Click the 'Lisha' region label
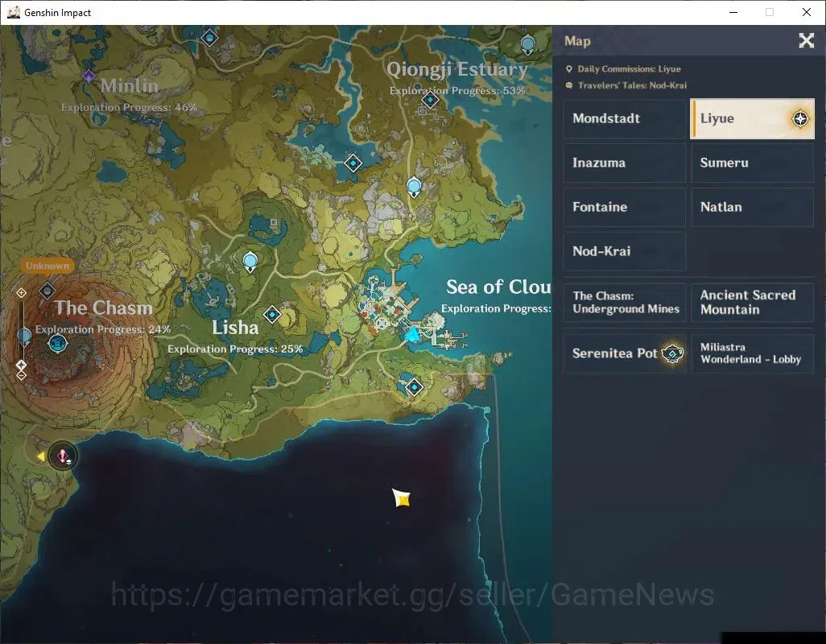Screen dimensions: 826x644 pos(235,328)
